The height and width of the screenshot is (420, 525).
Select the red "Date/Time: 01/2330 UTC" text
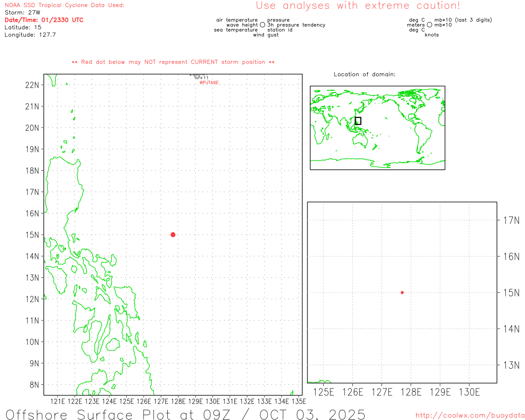(44, 20)
